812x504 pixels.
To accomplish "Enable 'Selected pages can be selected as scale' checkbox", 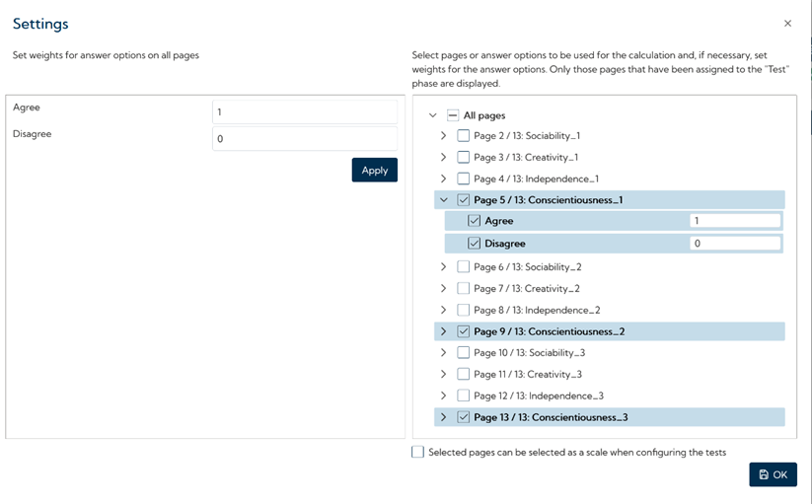I will [418, 452].
